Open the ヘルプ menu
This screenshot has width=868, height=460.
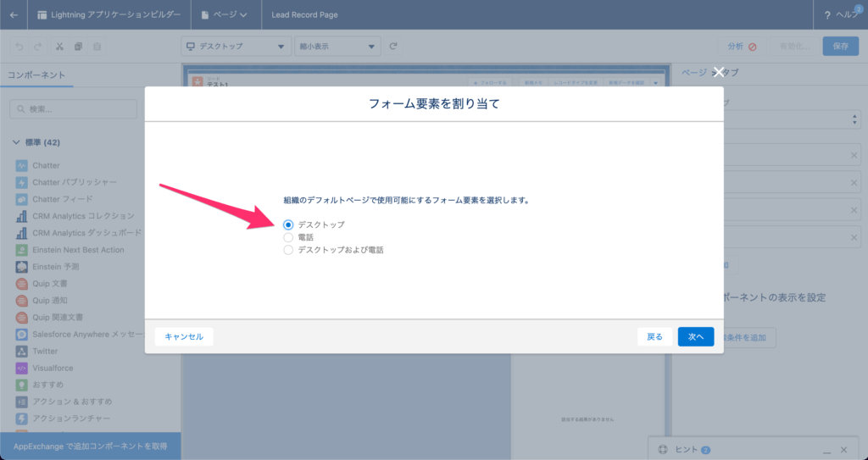click(x=841, y=15)
